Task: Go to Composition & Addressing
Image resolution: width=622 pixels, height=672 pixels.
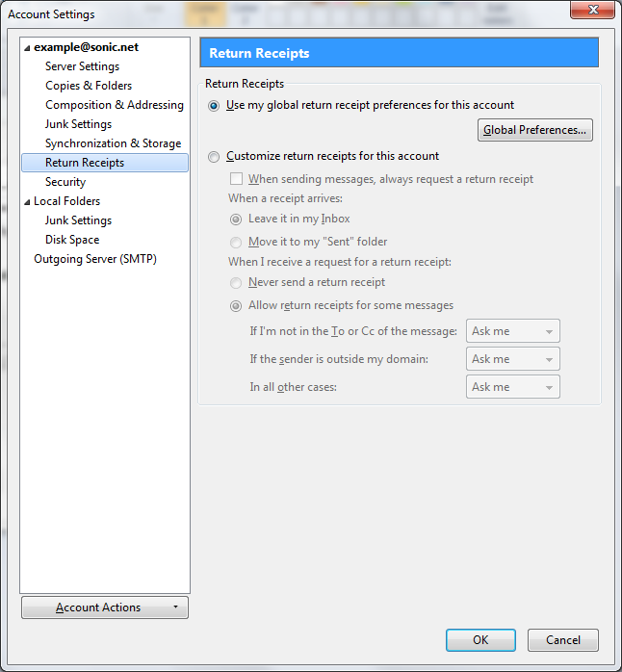Action: (114, 105)
